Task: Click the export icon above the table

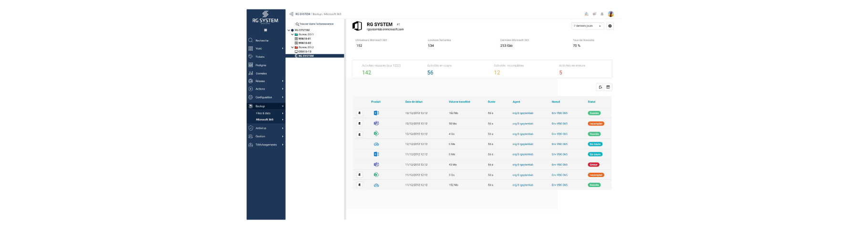Action: [600, 87]
